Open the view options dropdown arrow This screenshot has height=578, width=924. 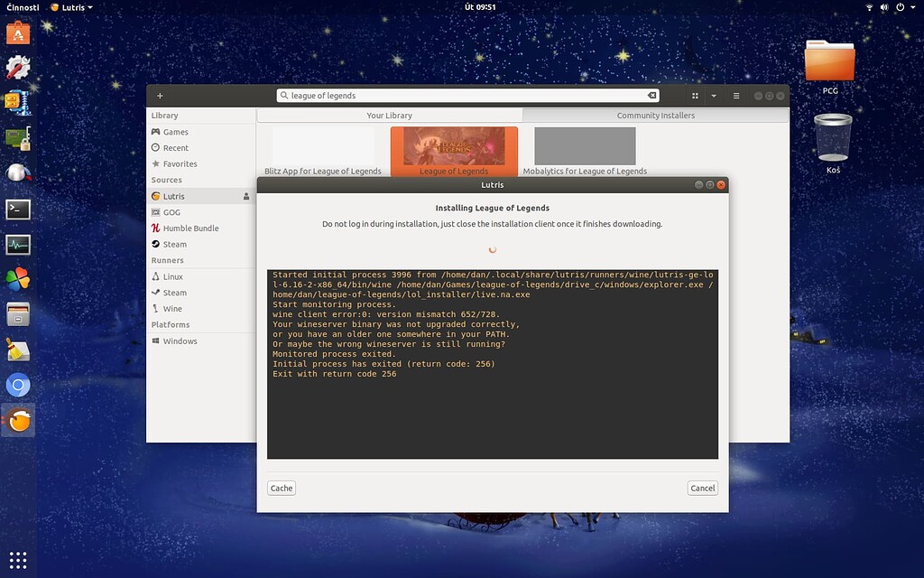coord(714,96)
